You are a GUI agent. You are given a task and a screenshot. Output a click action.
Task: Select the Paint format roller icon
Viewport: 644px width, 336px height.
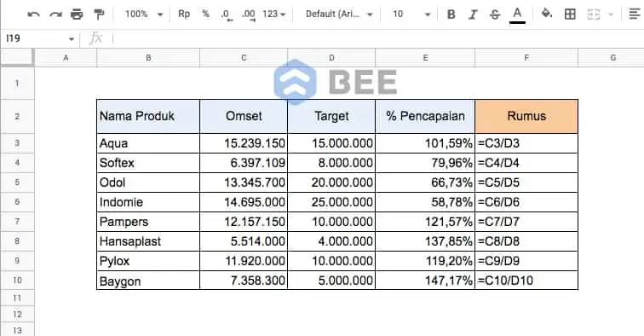coord(99,14)
